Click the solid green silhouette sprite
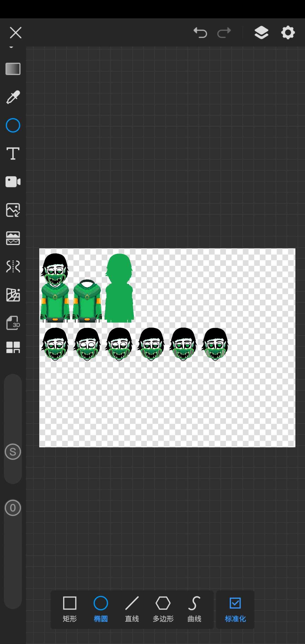This screenshot has height=644, width=305. click(119, 288)
